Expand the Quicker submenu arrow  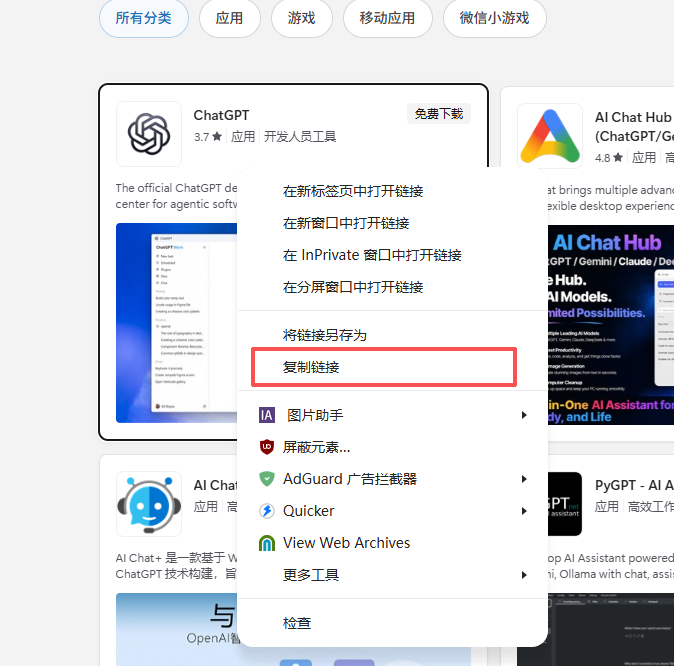click(x=524, y=511)
